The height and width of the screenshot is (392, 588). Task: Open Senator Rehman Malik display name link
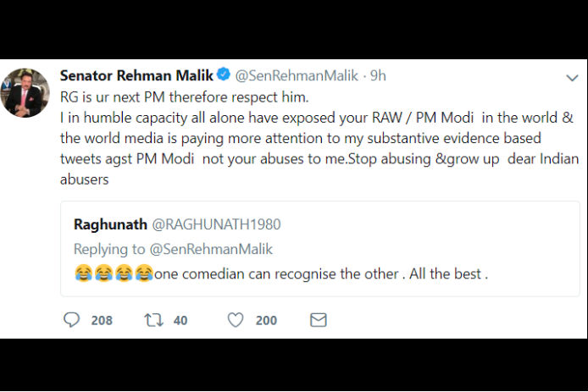coord(136,75)
